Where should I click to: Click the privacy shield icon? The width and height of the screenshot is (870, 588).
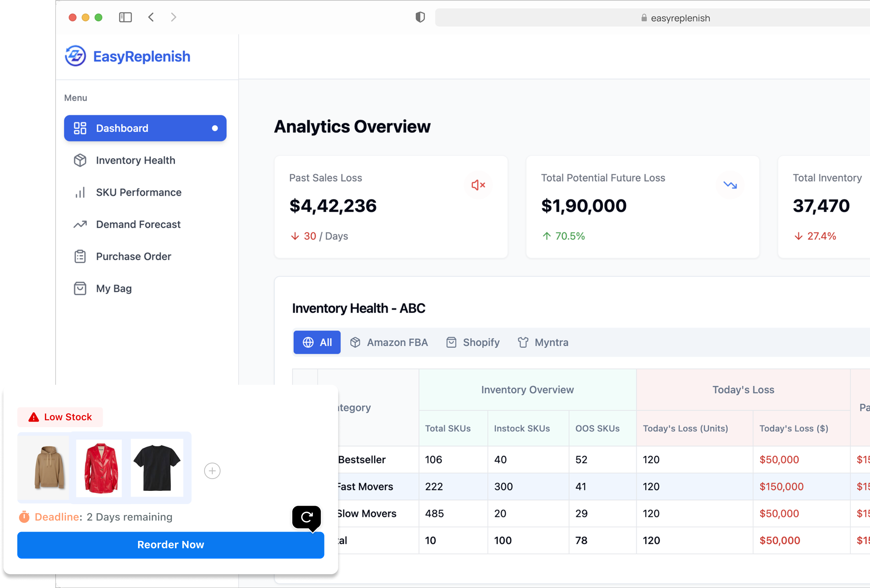[x=420, y=17]
